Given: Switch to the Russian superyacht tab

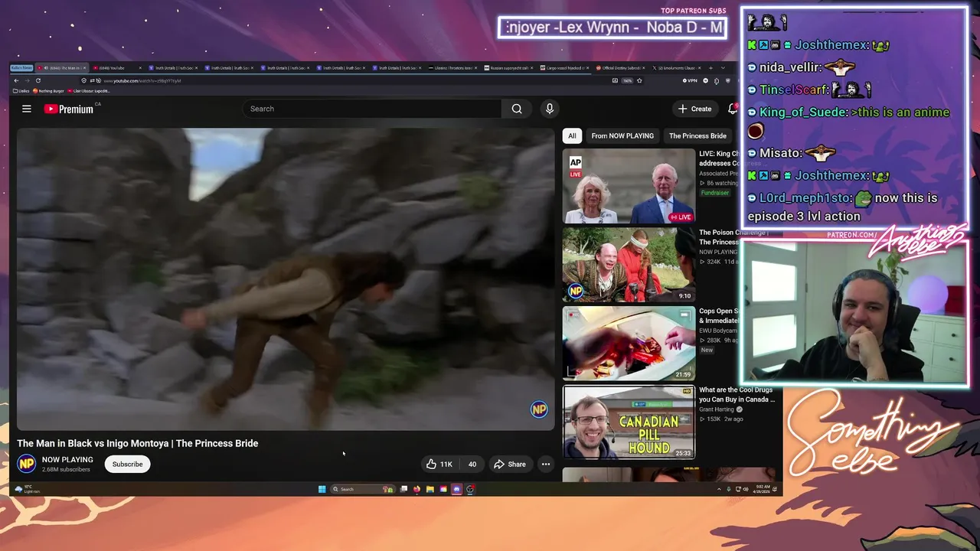Looking at the screenshot, I should [509, 68].
